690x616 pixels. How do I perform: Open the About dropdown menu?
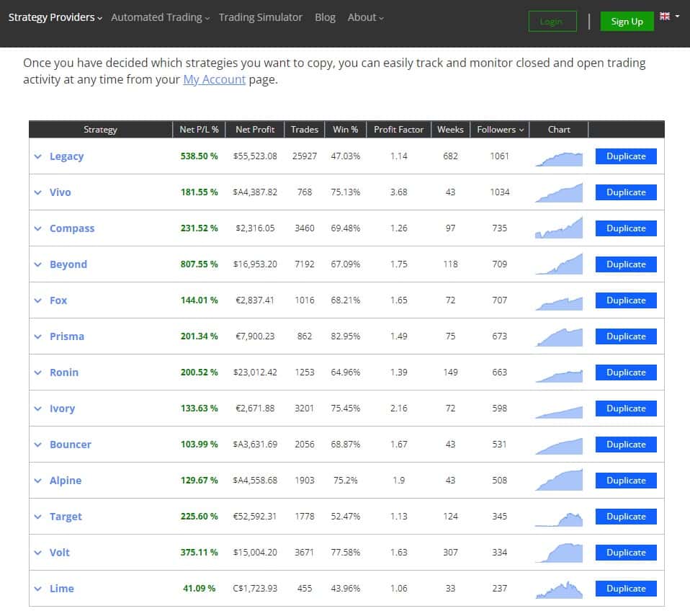(365, 17)
